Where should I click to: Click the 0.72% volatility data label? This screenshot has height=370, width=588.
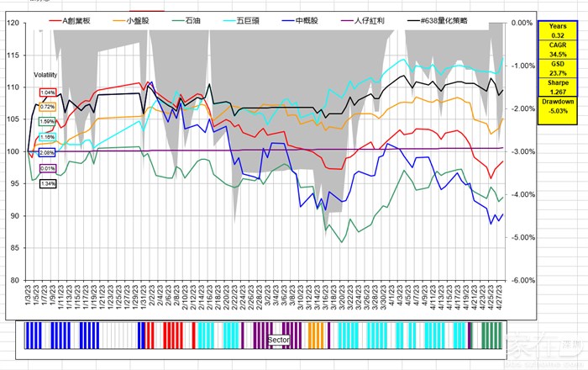47,108
